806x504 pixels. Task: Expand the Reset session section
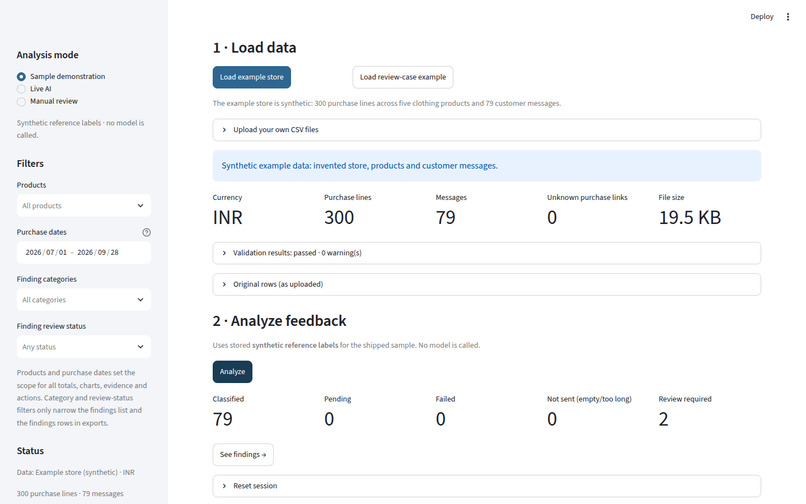(x=487, y=486)
